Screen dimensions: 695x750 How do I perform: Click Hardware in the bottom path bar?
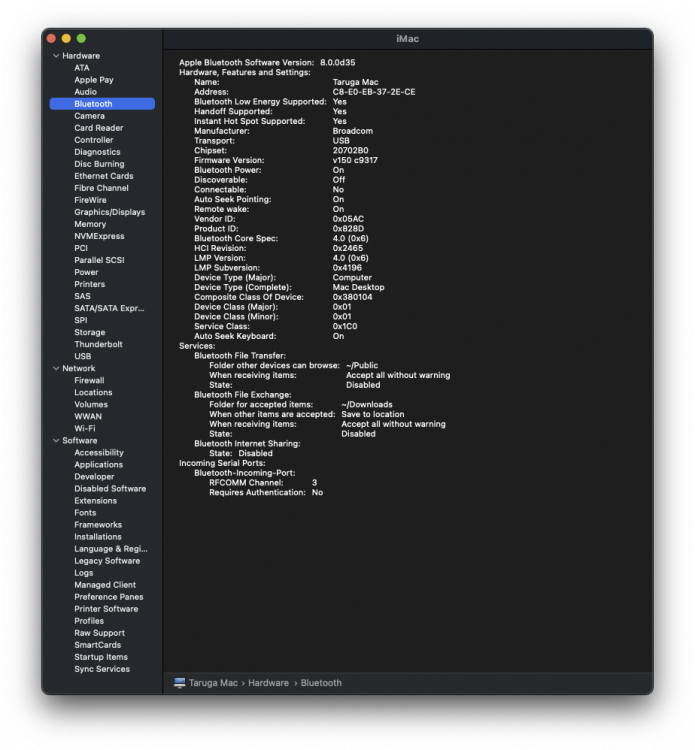(268, 683)
